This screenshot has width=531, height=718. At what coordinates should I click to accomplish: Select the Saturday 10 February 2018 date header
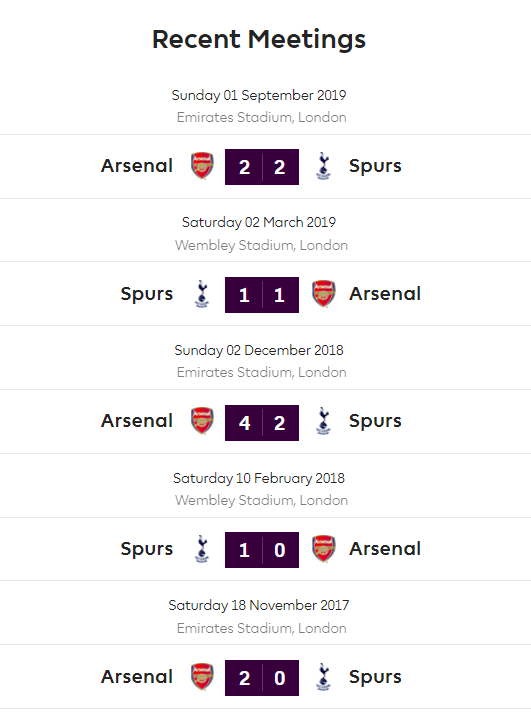[x=259, y=478]
